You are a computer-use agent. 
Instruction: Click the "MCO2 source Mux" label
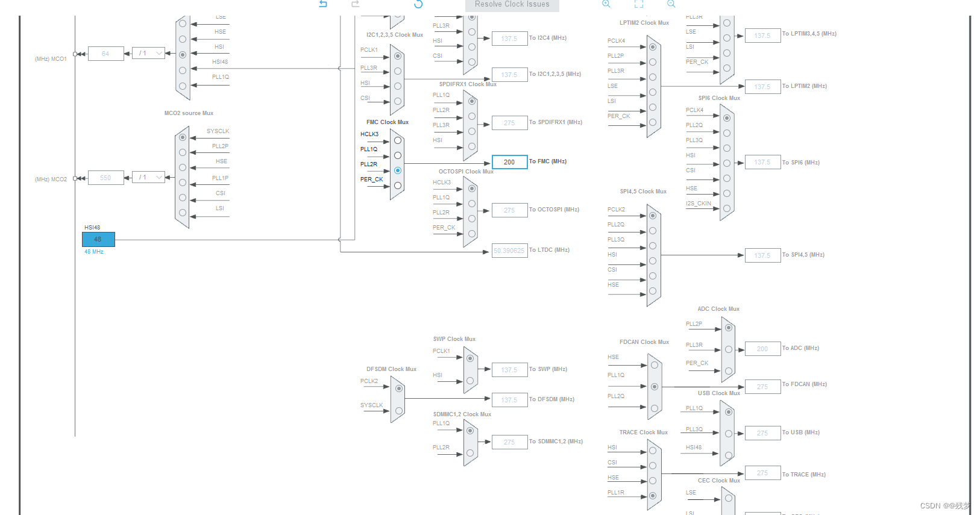[x=189, y=113]
